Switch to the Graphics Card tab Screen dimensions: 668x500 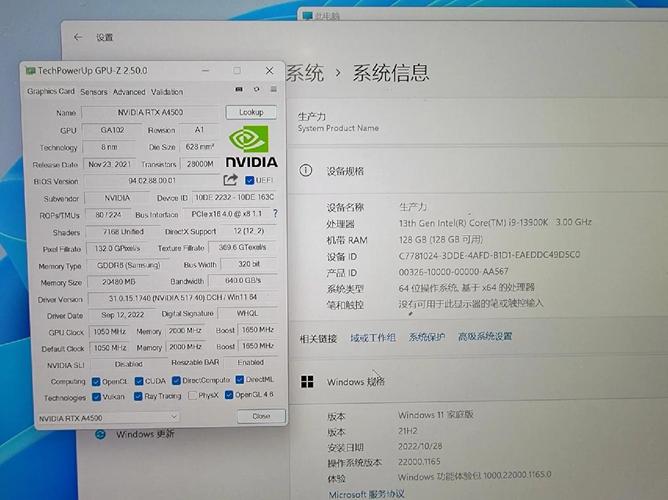51,91
